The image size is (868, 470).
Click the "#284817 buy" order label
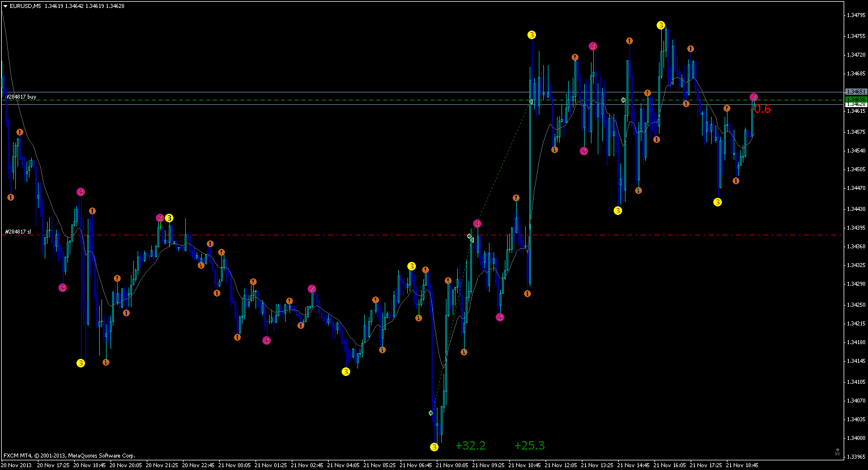click(x=21, y=97)
